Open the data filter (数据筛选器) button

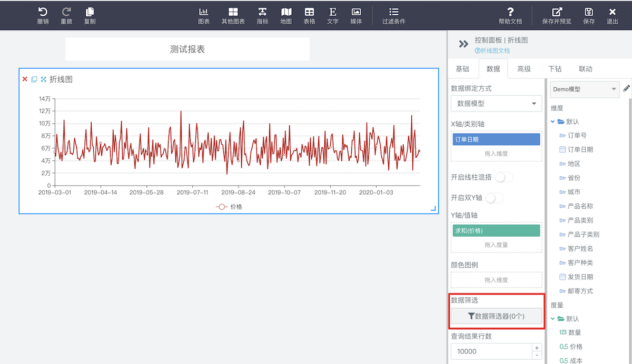coord(496,316)
